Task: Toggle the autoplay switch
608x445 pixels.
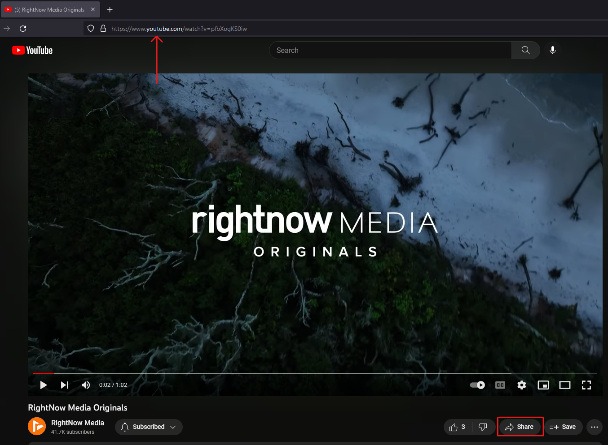Action: (477, 385)
